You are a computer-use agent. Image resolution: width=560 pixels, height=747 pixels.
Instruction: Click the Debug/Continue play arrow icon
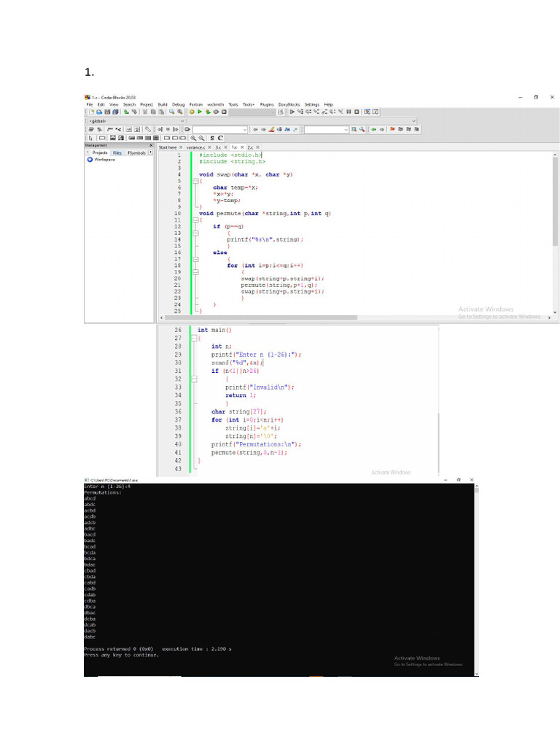tap(292, 112)
